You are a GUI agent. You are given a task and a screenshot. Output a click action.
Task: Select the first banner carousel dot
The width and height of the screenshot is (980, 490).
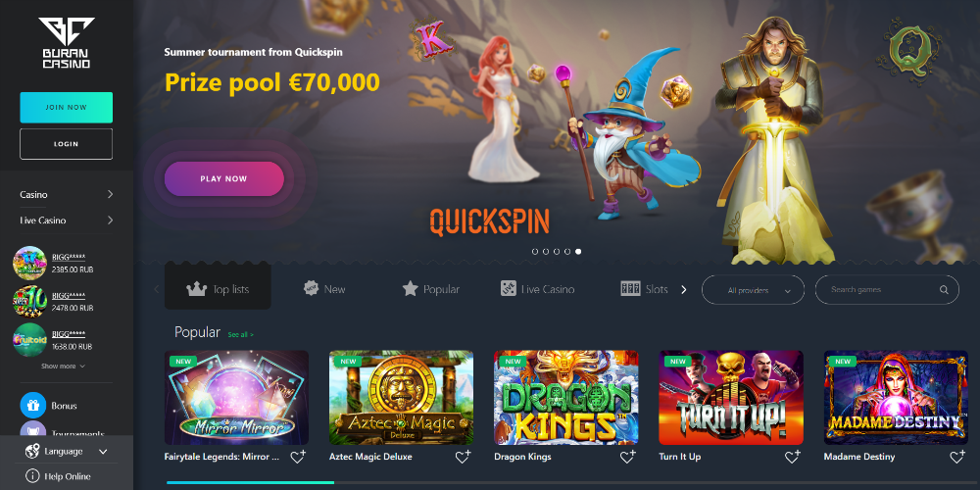(x=535, y=251)
